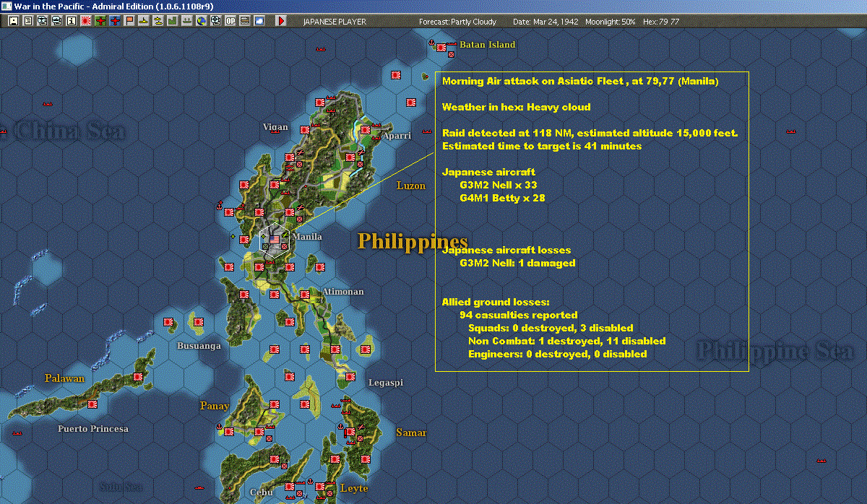Click the red end-turn play arrow
The width and height of the screenshot is (867, 504).
(x=281, y=22)
